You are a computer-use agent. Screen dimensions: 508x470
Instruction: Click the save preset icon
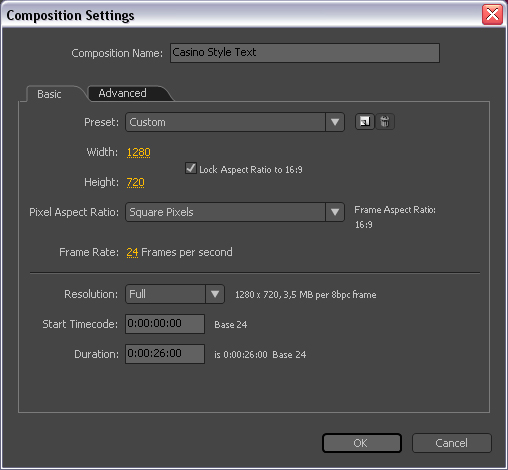click(x=365, y=122)
